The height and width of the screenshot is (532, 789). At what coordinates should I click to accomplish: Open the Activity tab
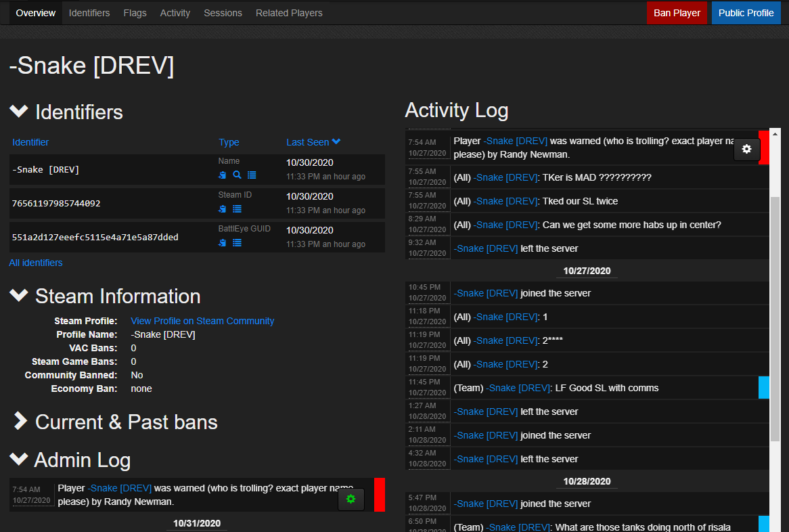tap(175, 13)
